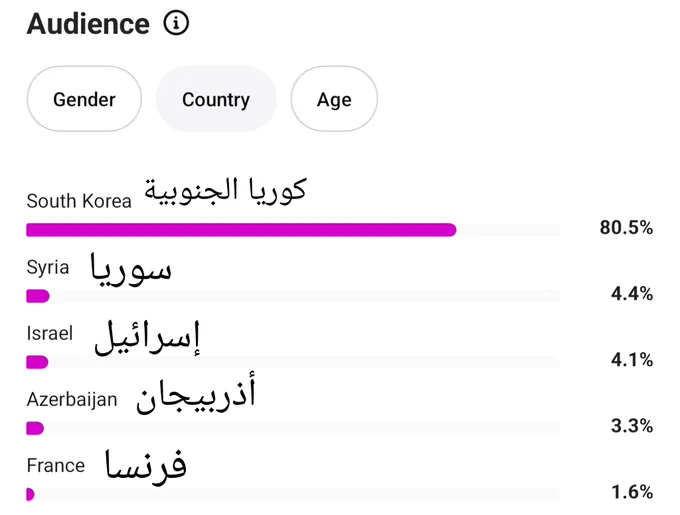
Task: Click the 4.1% value
Action: point(632,360)
